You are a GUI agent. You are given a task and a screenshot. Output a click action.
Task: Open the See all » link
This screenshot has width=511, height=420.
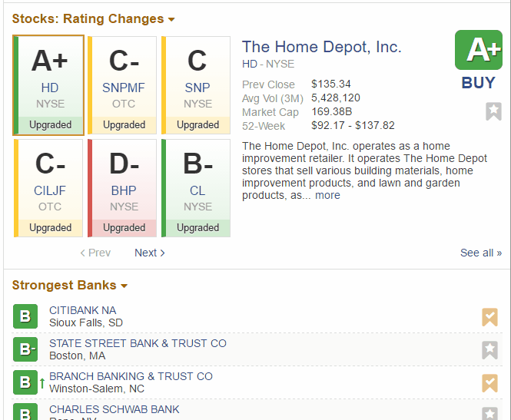480,253
